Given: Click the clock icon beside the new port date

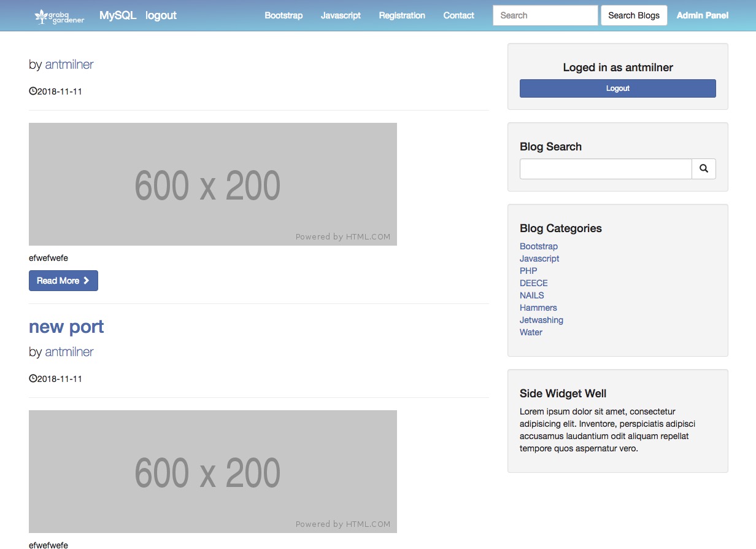Looking at the screenshot, I should pyautogui.click(x=33, y=378).
